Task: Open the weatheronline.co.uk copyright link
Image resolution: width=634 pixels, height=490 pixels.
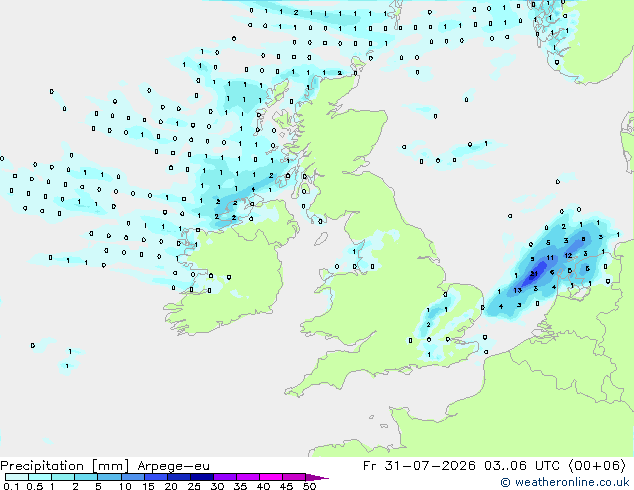Action: pyautogui.click(x=565, y=482)
